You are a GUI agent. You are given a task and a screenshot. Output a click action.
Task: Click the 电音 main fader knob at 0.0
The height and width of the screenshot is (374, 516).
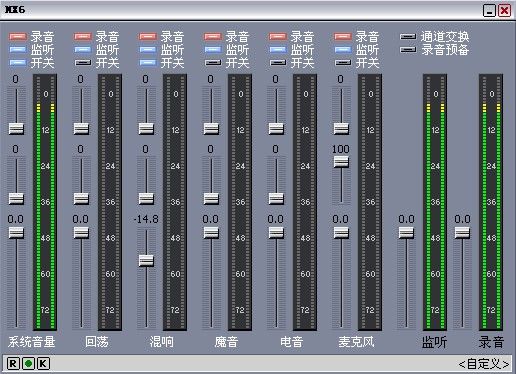point(276,232)
